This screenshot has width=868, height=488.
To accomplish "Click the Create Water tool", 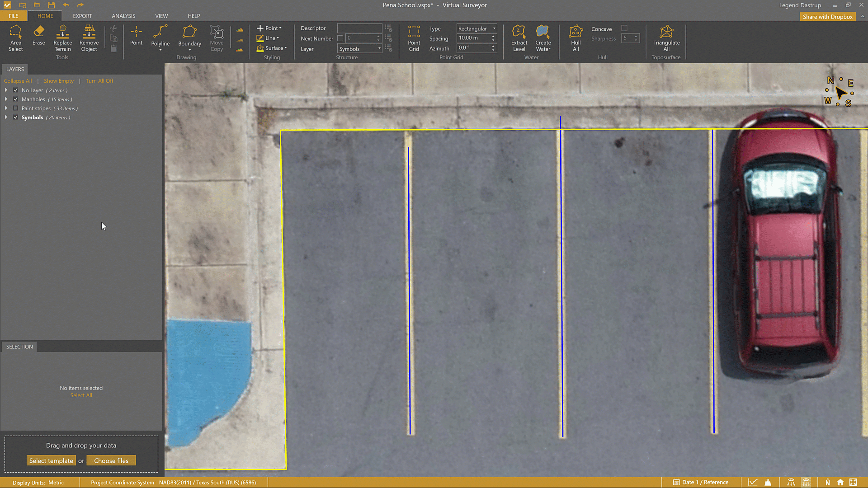I will tap(543, 38).
